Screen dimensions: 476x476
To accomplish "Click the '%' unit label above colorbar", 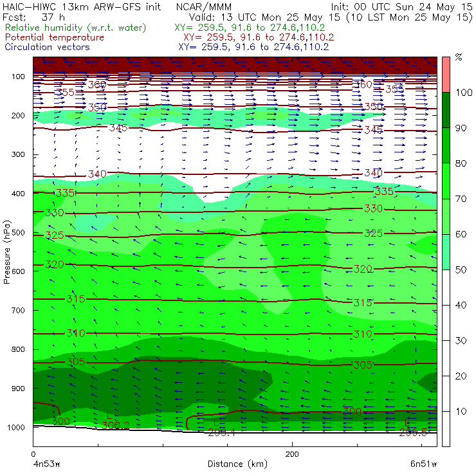I will 459,57.
